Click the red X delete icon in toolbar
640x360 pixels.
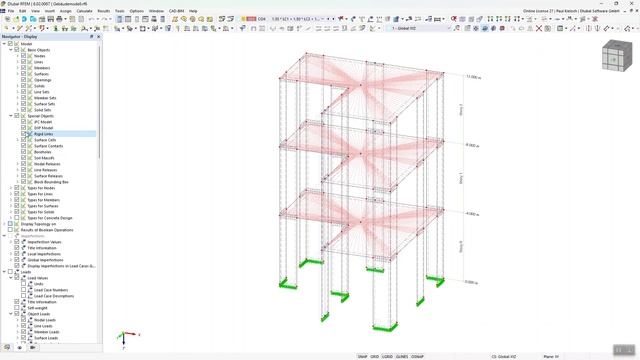pos(539,29)
